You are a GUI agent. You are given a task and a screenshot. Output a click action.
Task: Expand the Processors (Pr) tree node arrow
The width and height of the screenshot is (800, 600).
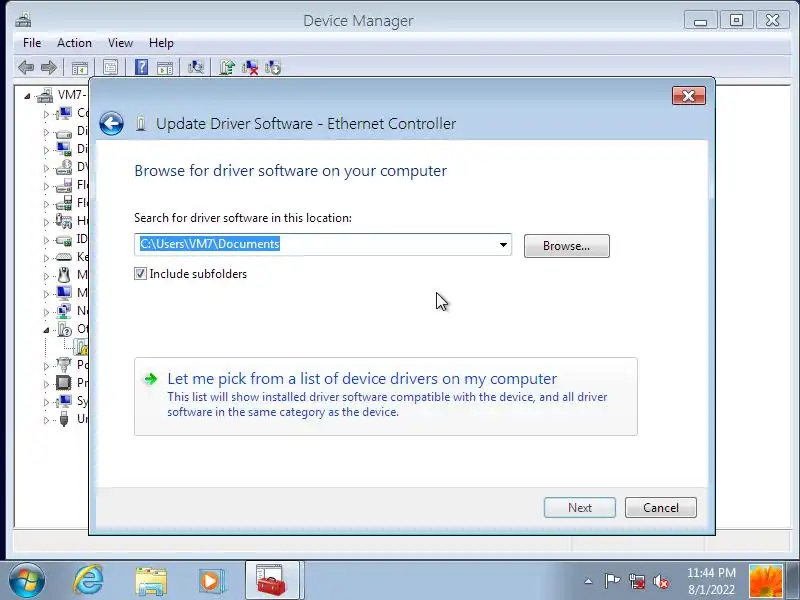point(46,384)
